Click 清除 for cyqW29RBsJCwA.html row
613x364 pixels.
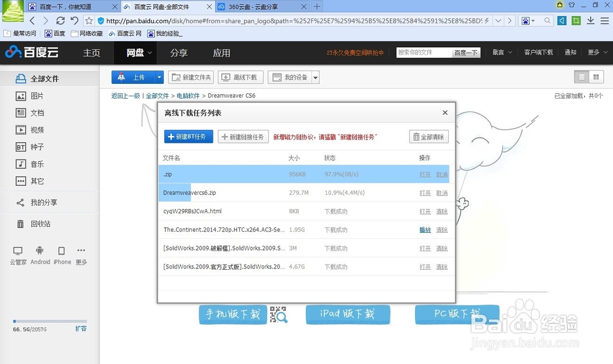click(x=442, y=211)
